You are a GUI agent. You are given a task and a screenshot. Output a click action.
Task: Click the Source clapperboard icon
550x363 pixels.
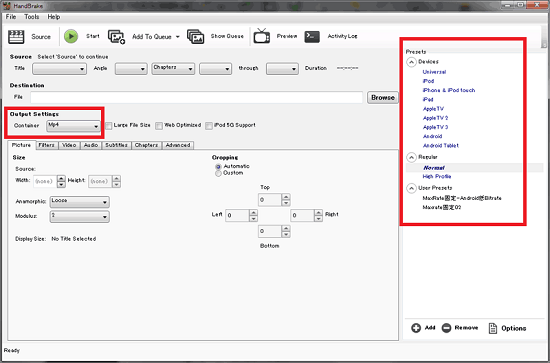tap(16, 36)
